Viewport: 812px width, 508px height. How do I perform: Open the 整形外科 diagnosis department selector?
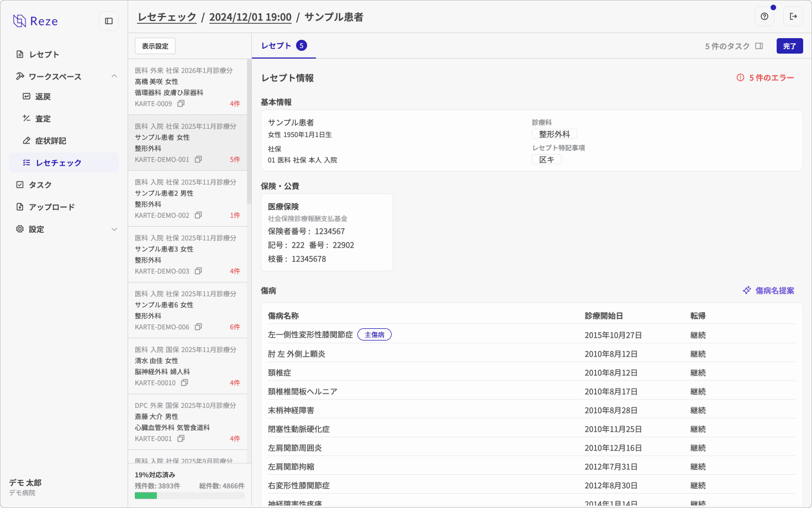(x=555, y=134)
